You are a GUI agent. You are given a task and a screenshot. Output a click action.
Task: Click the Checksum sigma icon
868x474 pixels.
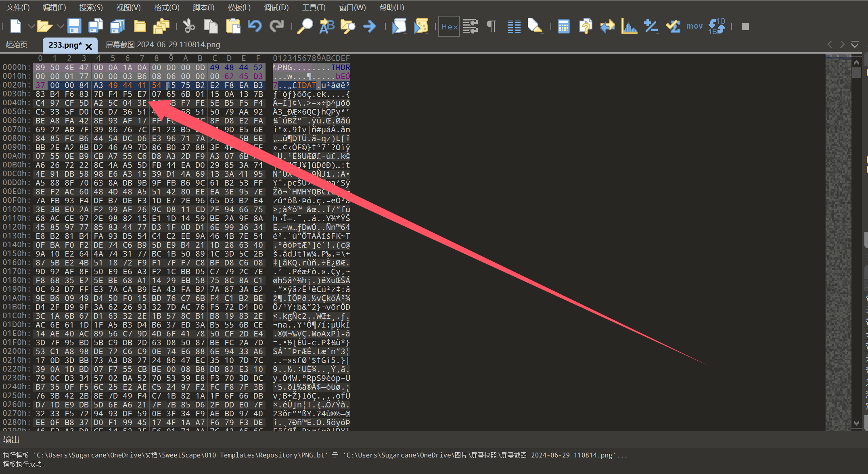tap(673, 26)
